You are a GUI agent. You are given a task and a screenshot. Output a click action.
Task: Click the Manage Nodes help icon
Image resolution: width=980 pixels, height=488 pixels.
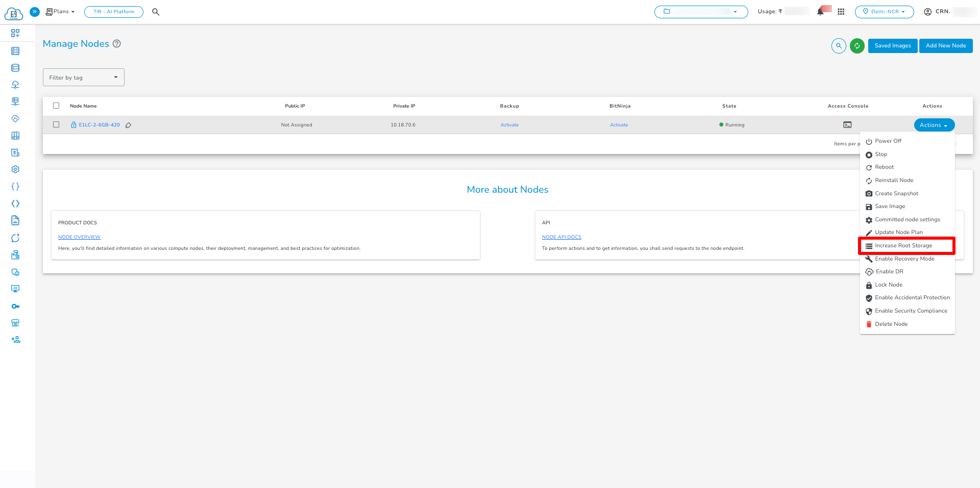117,44
